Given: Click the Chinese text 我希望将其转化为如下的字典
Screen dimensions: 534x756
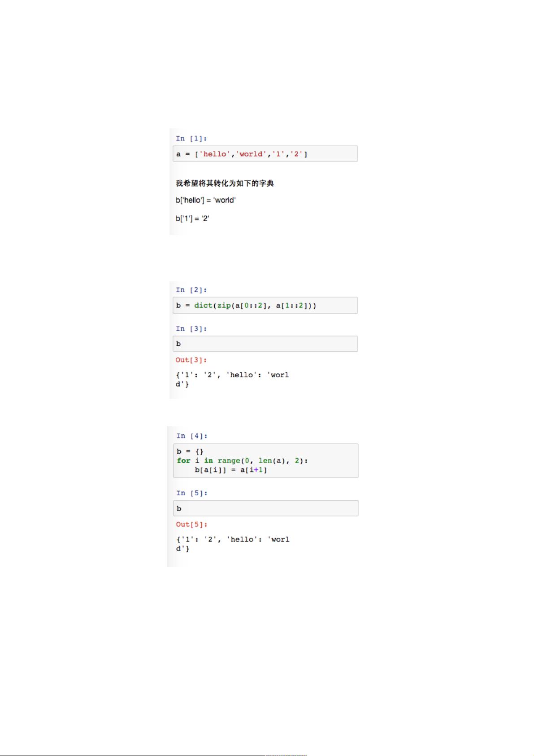Looking at the screenshot, I should click(225, 183).
